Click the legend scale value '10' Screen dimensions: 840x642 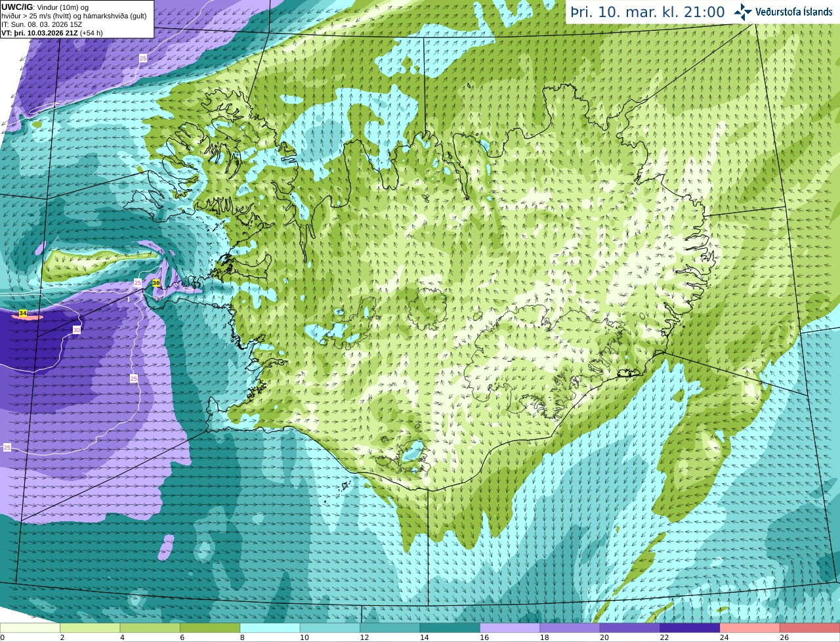[x=304, y=637]
